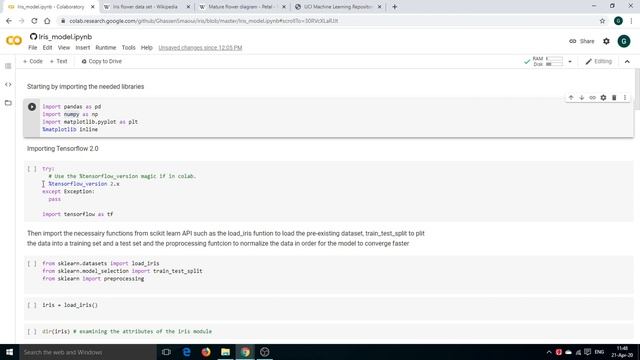The image size is (640, 360).
Task: Open the File menu
Action: [33, 48]
